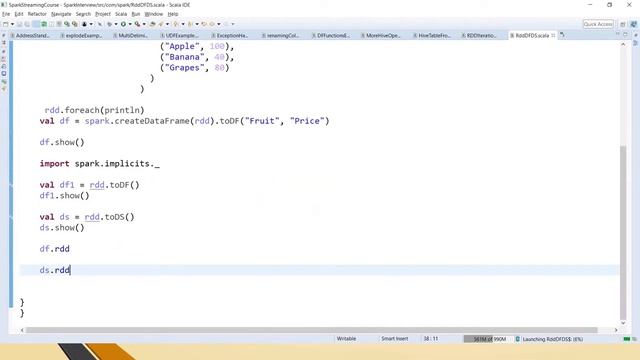Open the New file dropdown arrow

click(x=13, y=24)
